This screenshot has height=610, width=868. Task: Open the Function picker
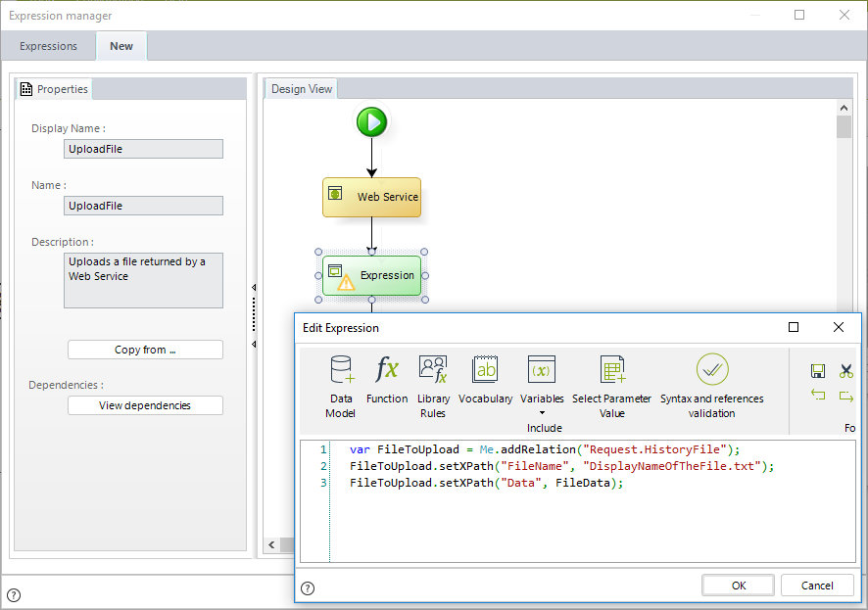tap(387, 379)
